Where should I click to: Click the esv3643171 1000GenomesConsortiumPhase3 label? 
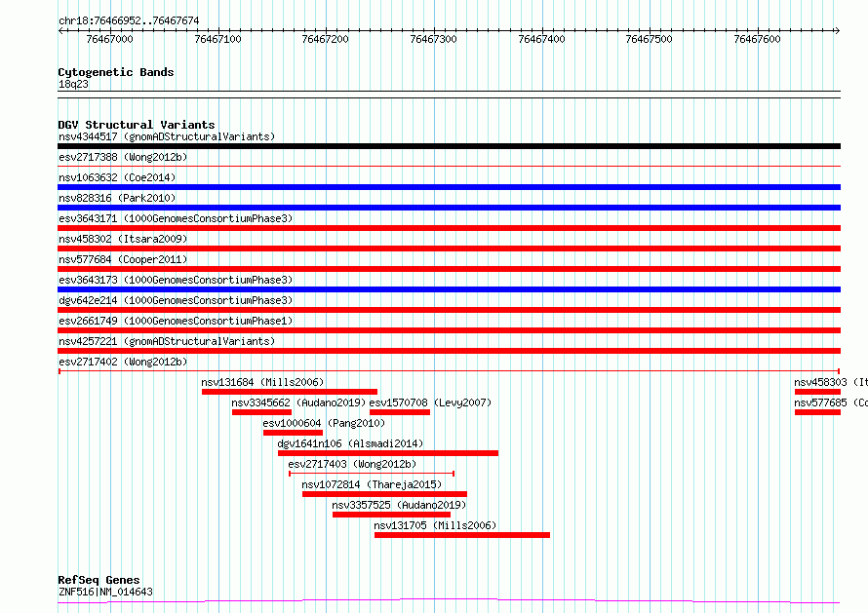coord(176,218)
